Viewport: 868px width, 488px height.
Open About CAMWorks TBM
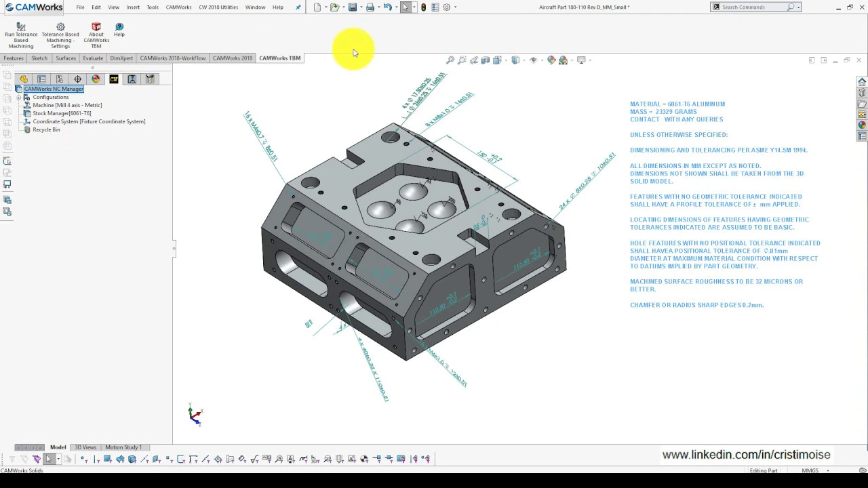point(96,36)
